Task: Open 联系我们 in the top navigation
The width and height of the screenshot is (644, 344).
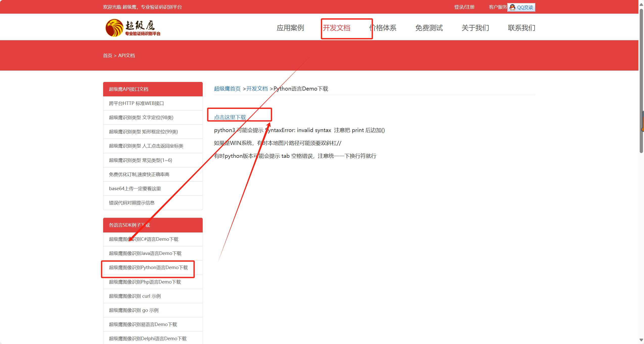Action: [x=521, y=28]
